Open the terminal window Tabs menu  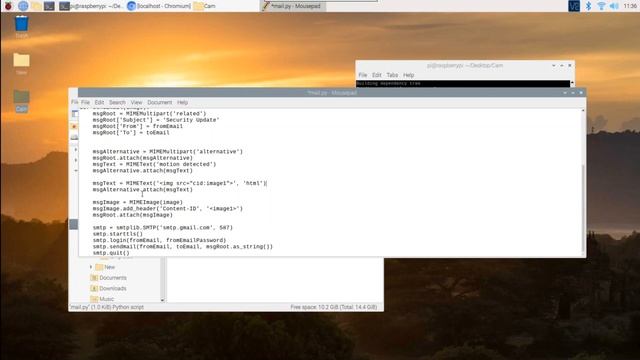coord(392,75)
